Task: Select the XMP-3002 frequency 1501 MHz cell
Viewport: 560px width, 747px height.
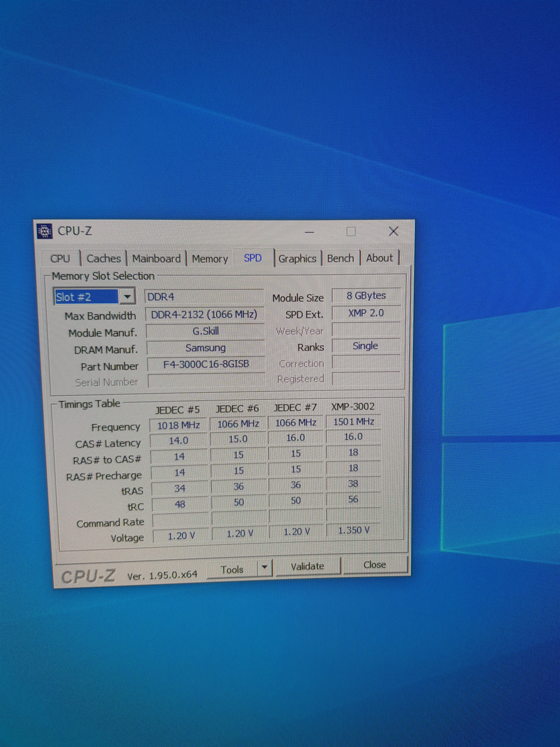Action: coord(353,422)
